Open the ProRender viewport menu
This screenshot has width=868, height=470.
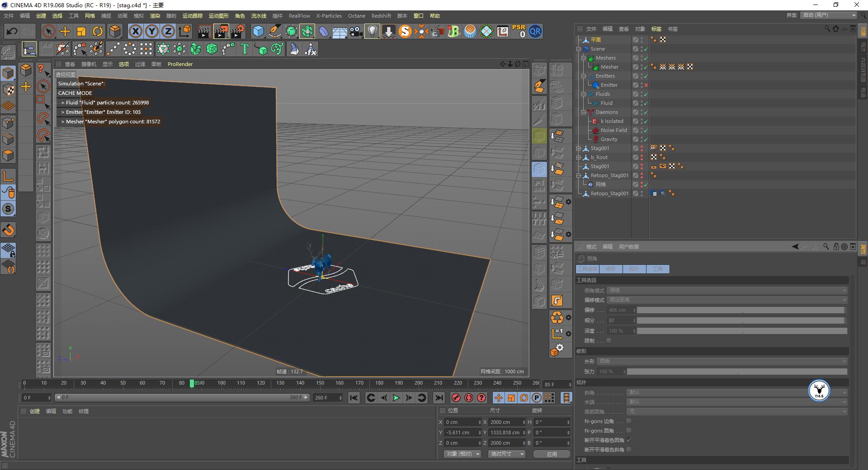[180, 64]
